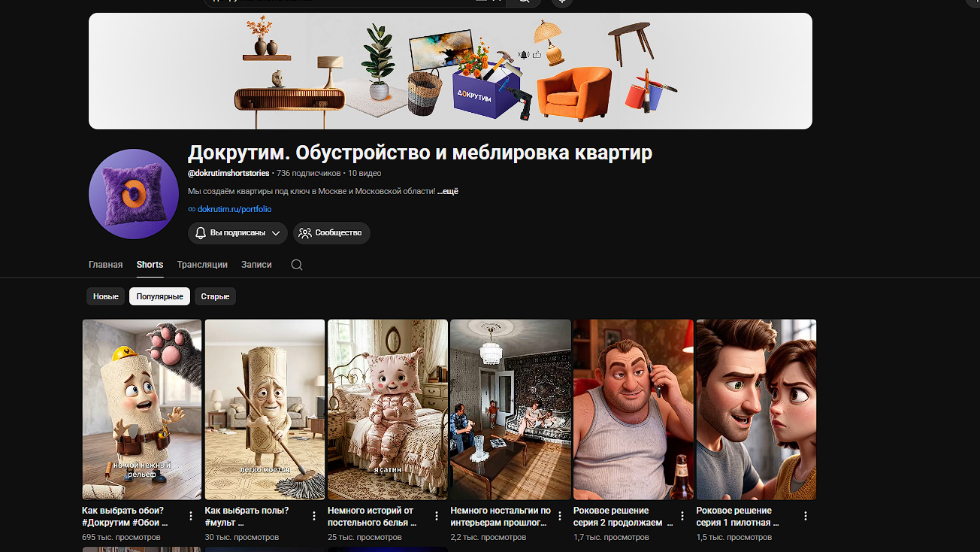This screenshot has height=552, width=980.
Task: Click the '25 тыс. просмотров' view count
Action: [364, 538]
